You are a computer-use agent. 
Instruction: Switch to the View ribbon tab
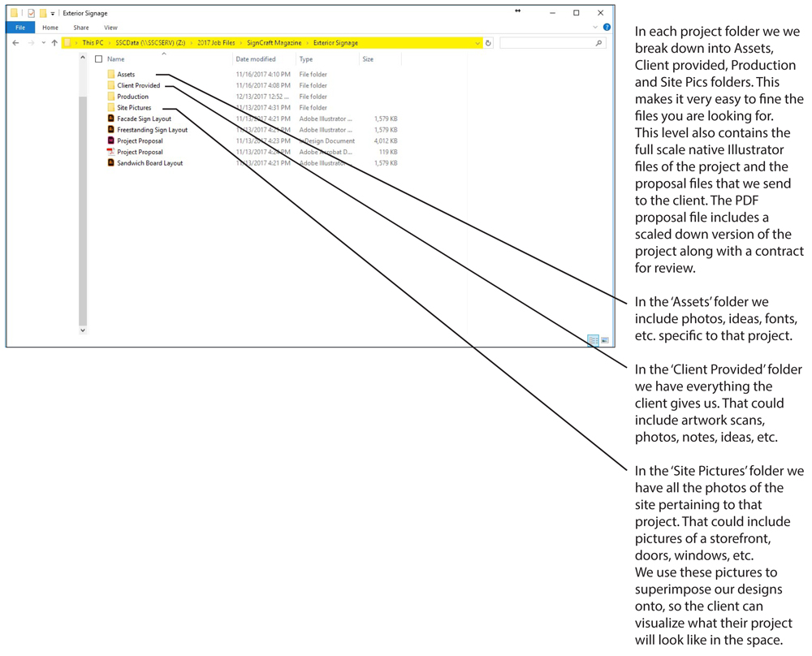[110, 28]
